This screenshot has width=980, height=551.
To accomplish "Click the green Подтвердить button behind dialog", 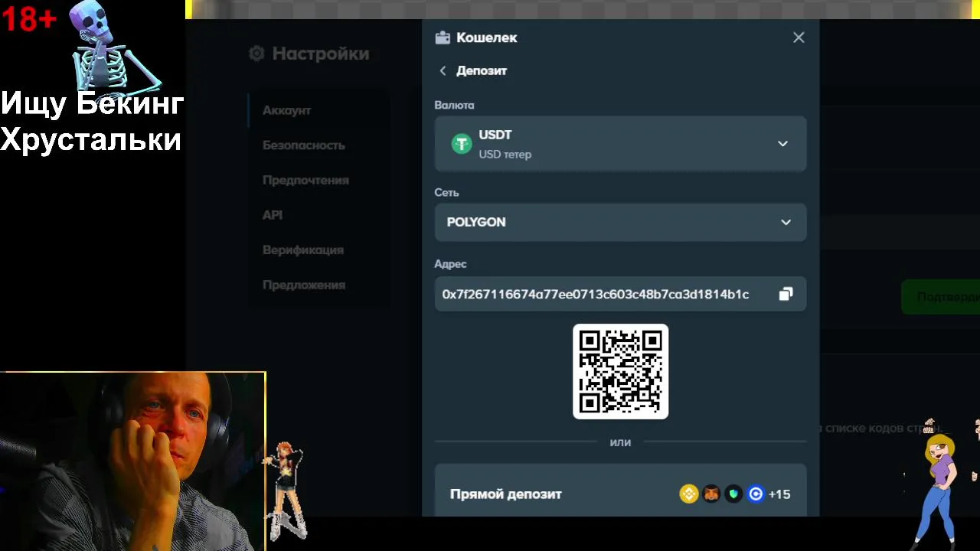I will 941,297.
